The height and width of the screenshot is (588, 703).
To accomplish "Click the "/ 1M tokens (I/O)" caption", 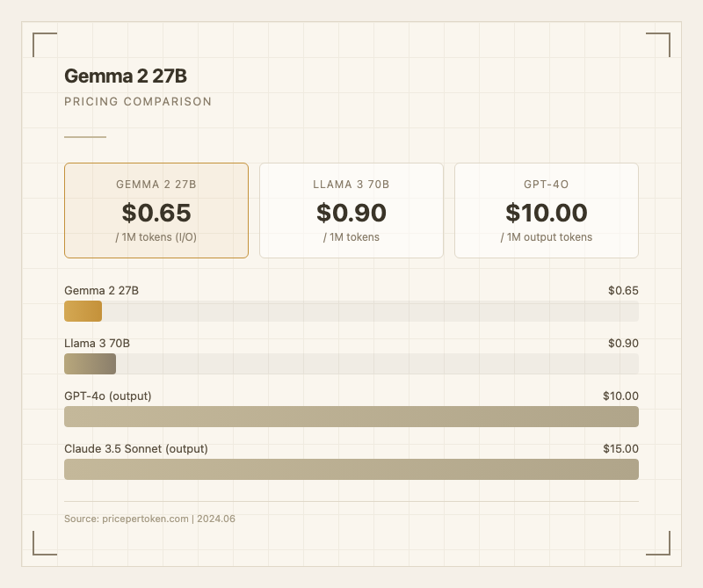I will (156, 237).
